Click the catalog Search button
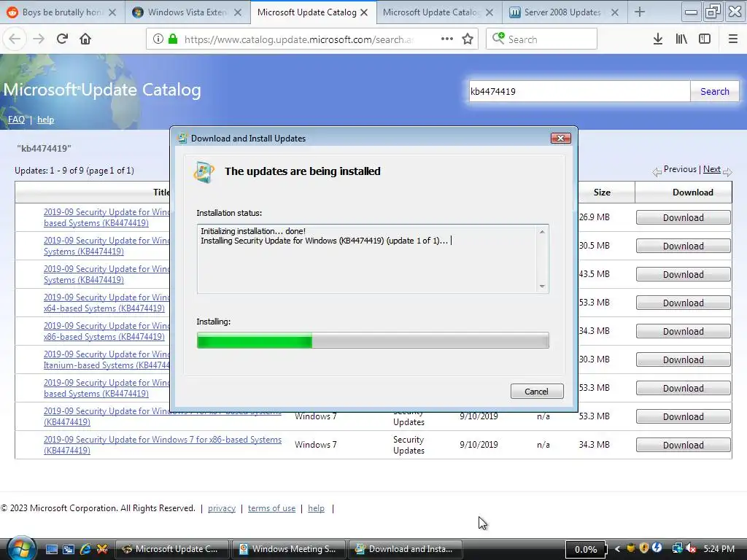747x560 pixels. (715, 91)
